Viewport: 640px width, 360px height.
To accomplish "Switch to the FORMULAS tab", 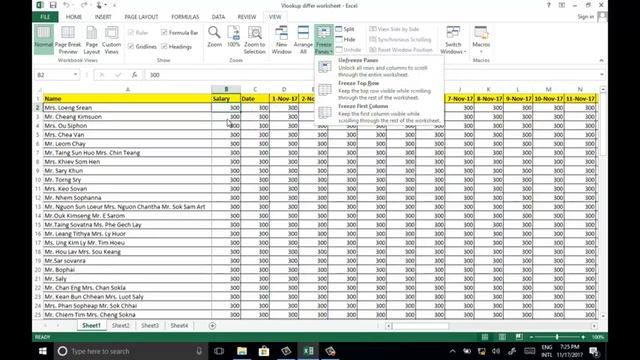I will pyautogui.click(x=185, y=17).
